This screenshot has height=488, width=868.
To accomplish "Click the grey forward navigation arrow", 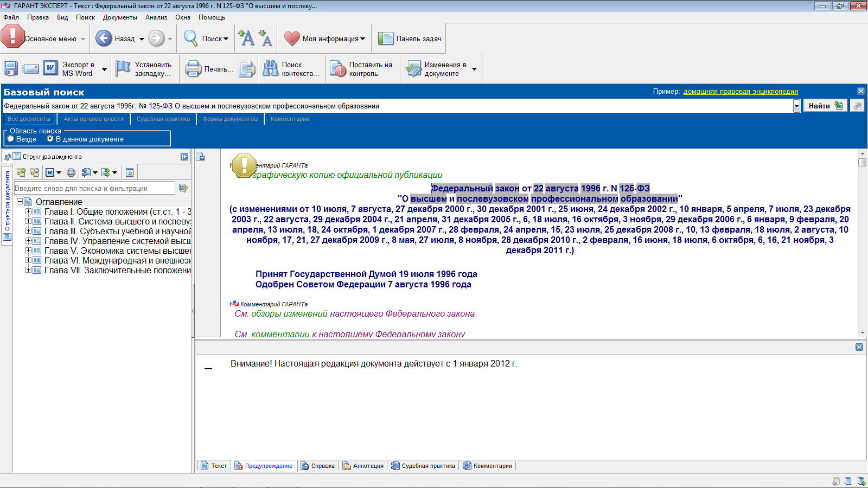I will click(156, 38).
